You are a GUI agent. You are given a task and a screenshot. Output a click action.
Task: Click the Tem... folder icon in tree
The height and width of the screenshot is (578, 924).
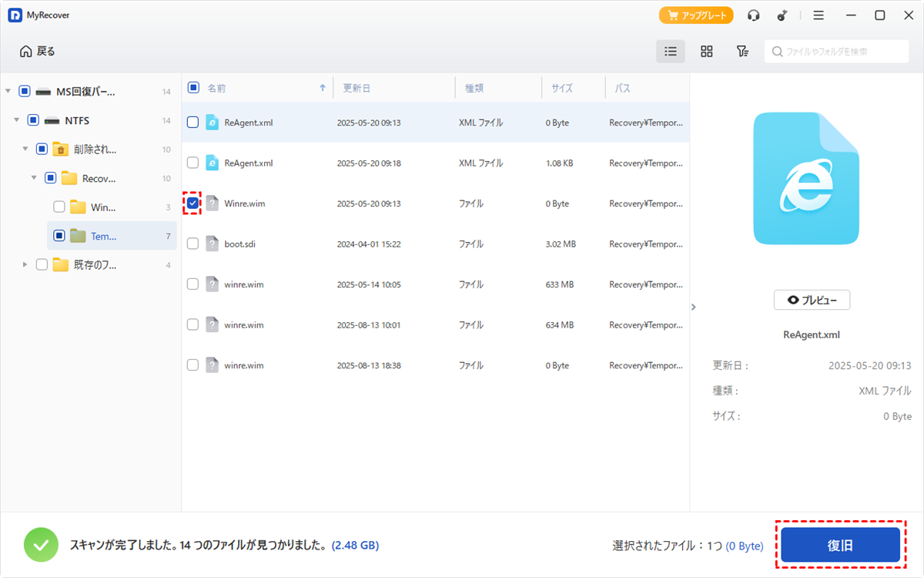[78, 236]
